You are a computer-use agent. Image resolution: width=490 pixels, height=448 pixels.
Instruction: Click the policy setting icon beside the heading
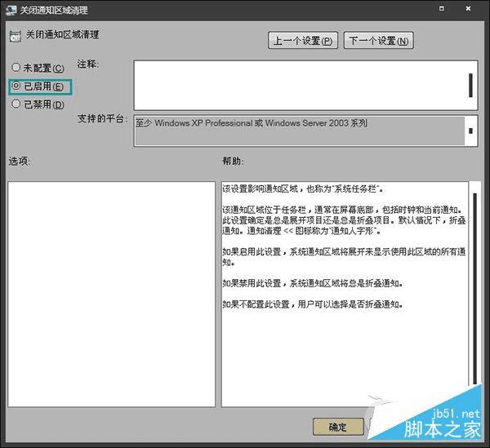click(x=15, y=36)
